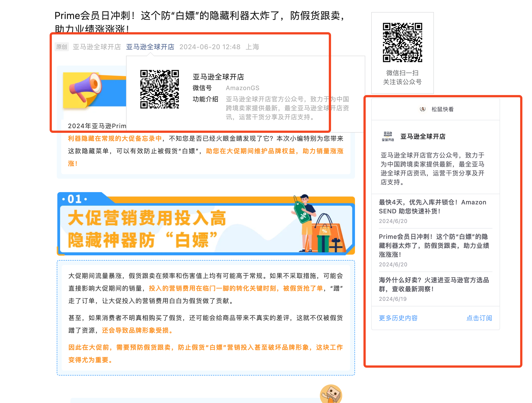Viewport: 532px width, 403px height.
Task: Click the orange text 还会导致品牌形象受损
Action: coord(137,330)
